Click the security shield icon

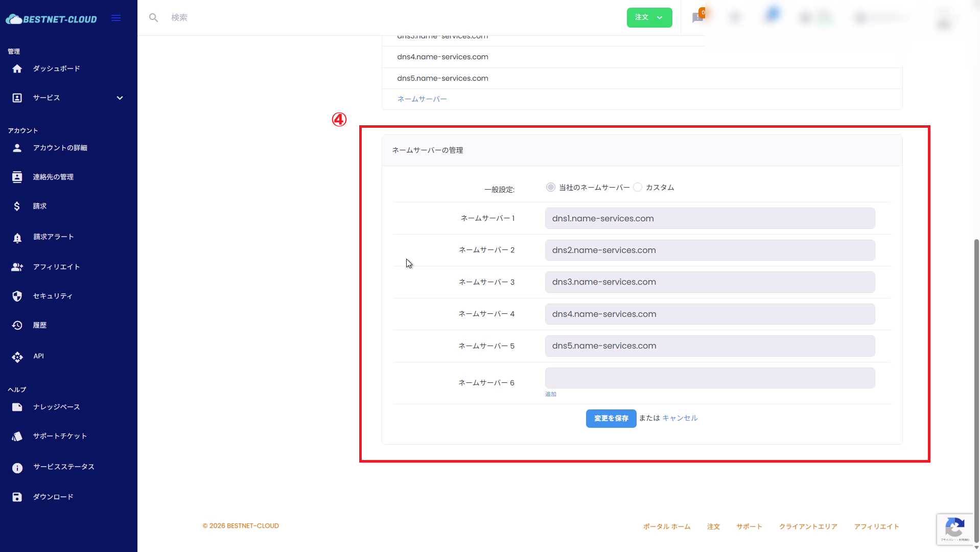tap(17, 296)
